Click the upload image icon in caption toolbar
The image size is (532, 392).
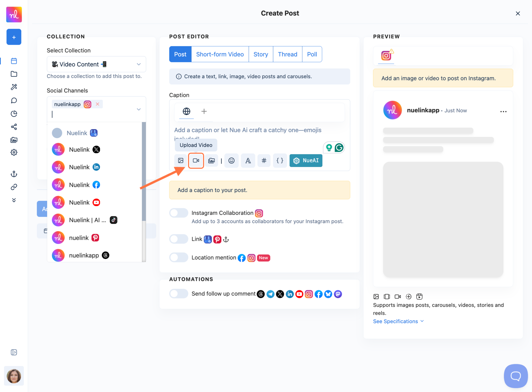[181, 161]
